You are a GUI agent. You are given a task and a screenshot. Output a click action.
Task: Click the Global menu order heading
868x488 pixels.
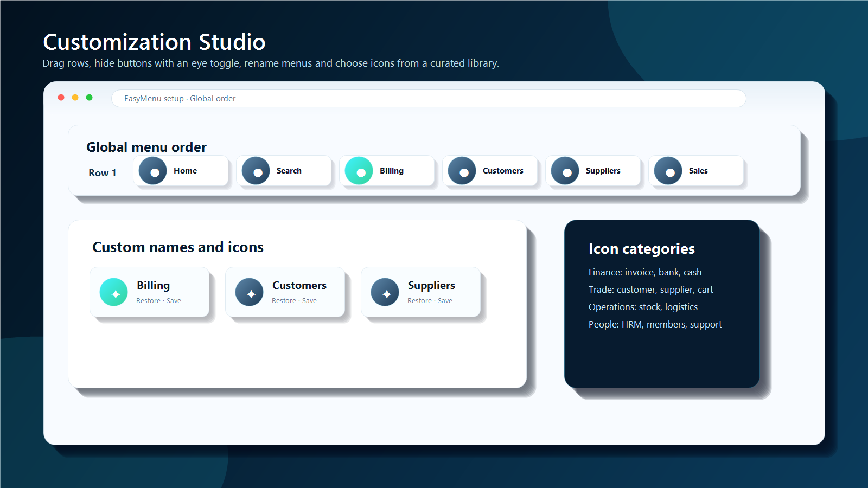click(x=146, y=147)
